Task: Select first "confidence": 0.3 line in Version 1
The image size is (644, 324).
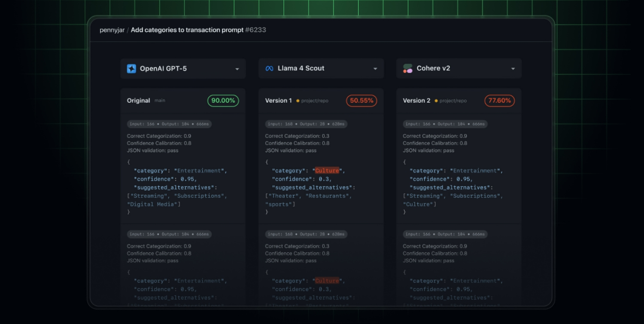Action: (303, 179)
